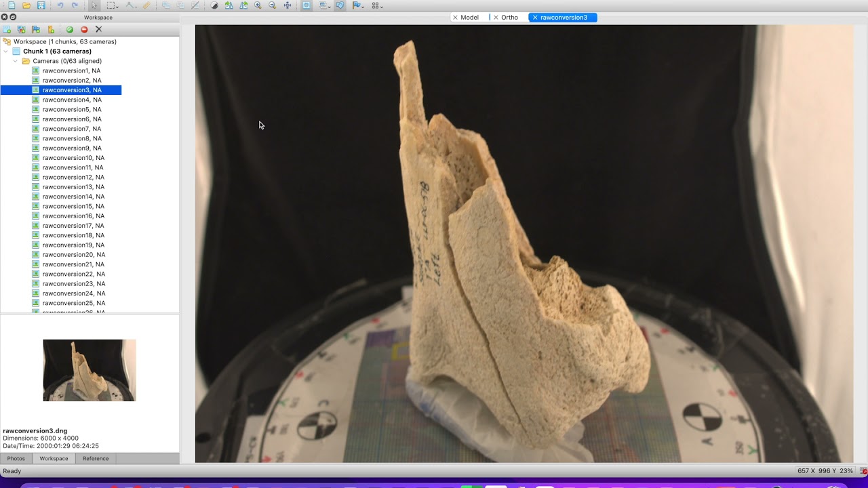This screenshot has height=488, width=868.
Task: Close the Ortho tab
Action: [496, 18]
